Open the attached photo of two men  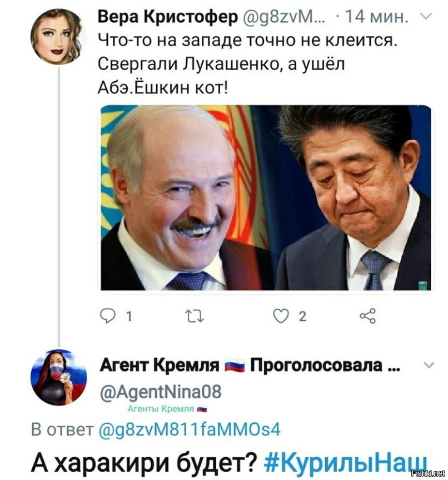tap(266, 198)
